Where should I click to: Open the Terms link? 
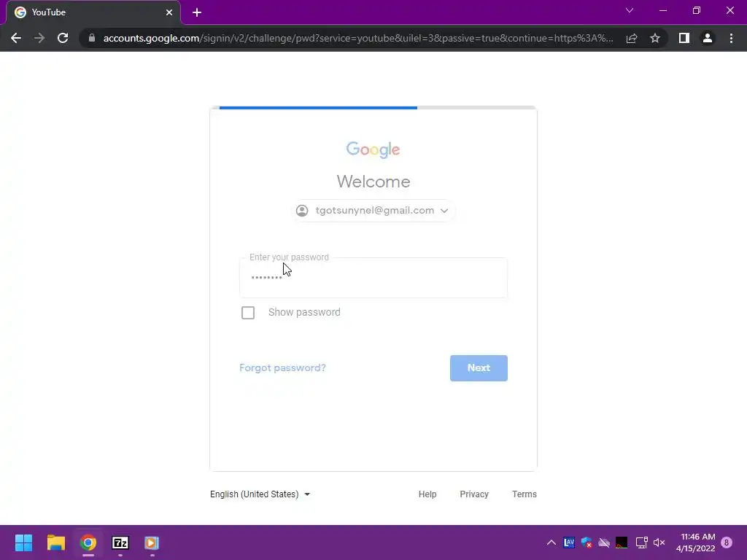[x=524, y=494]
